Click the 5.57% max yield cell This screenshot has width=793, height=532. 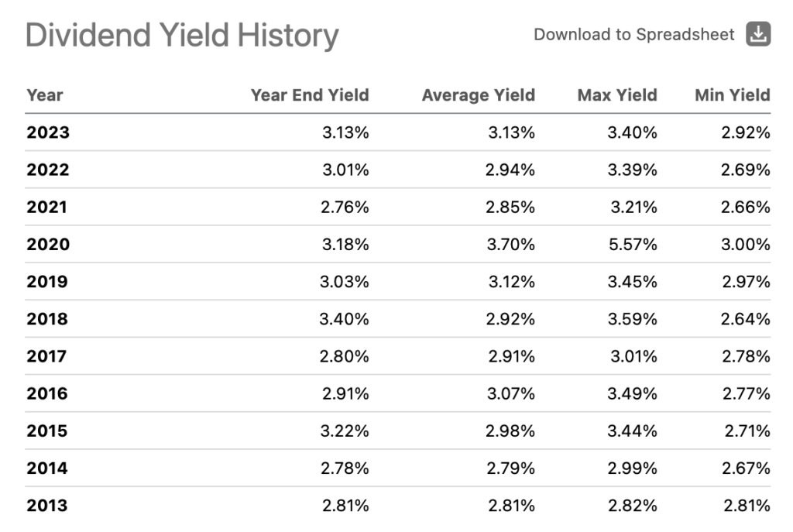[x=633, y=245]
